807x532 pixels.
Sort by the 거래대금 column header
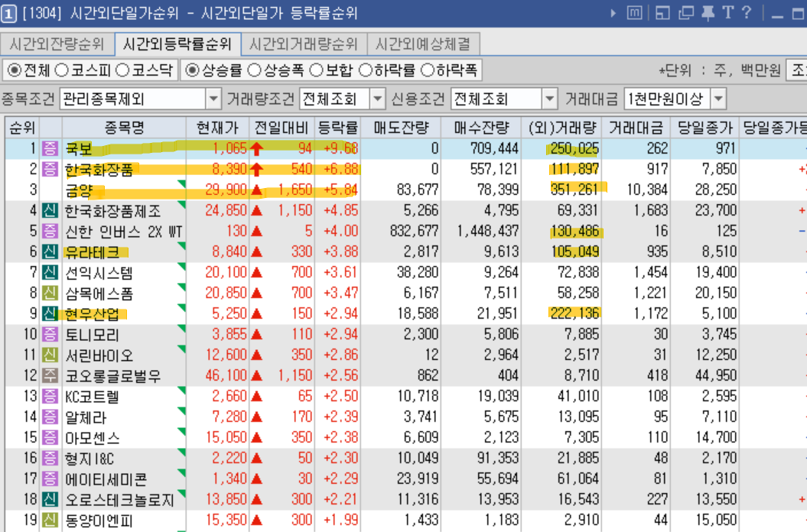pos(636,128)
